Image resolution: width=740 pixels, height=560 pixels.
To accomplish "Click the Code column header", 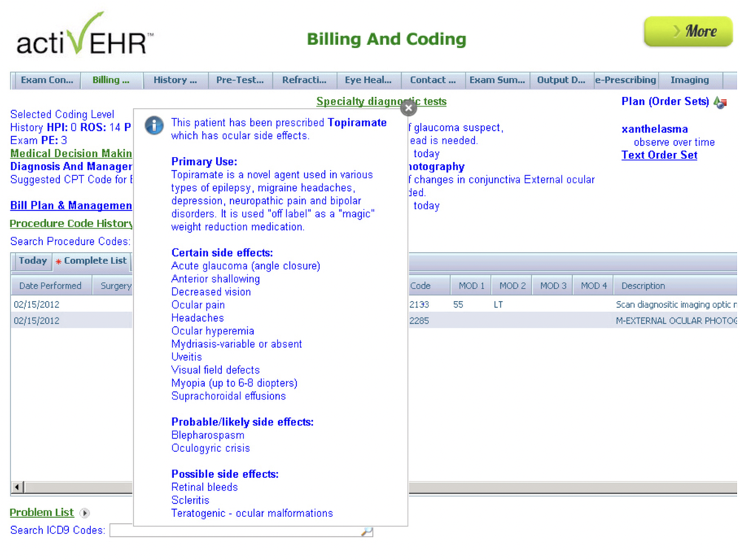I will tap(428, 286).
